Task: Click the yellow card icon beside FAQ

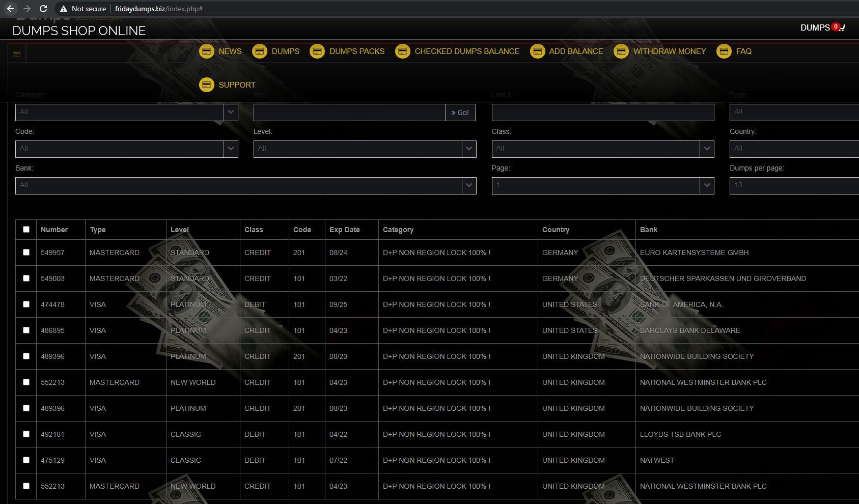Action: [x=724, y=51]
